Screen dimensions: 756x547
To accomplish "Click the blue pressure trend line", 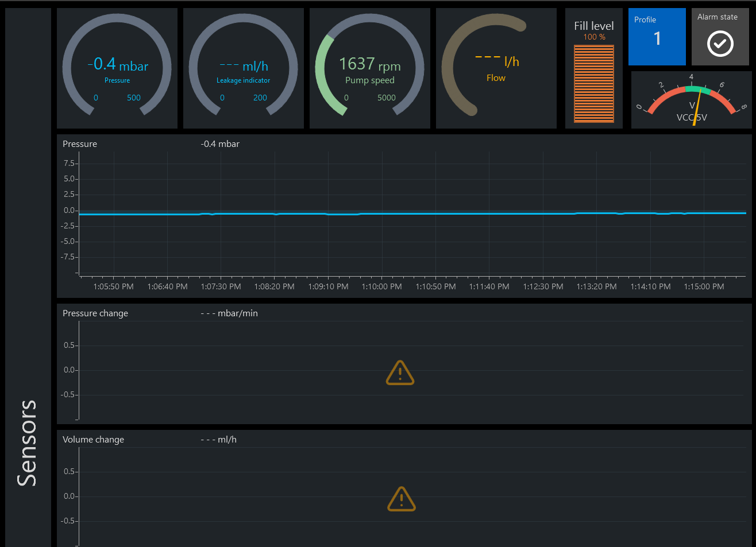I will click(x=437, y=214).
